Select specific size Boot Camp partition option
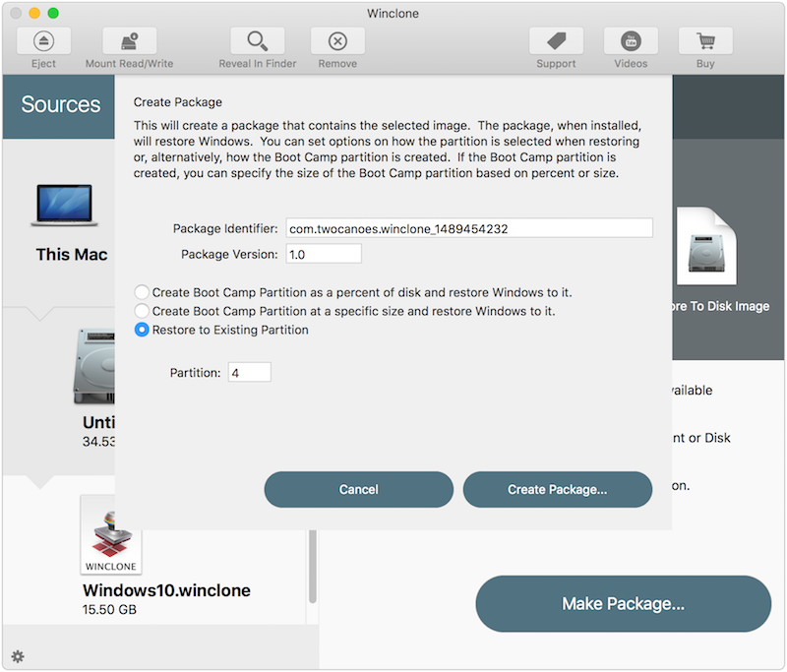 coord(142,311)
